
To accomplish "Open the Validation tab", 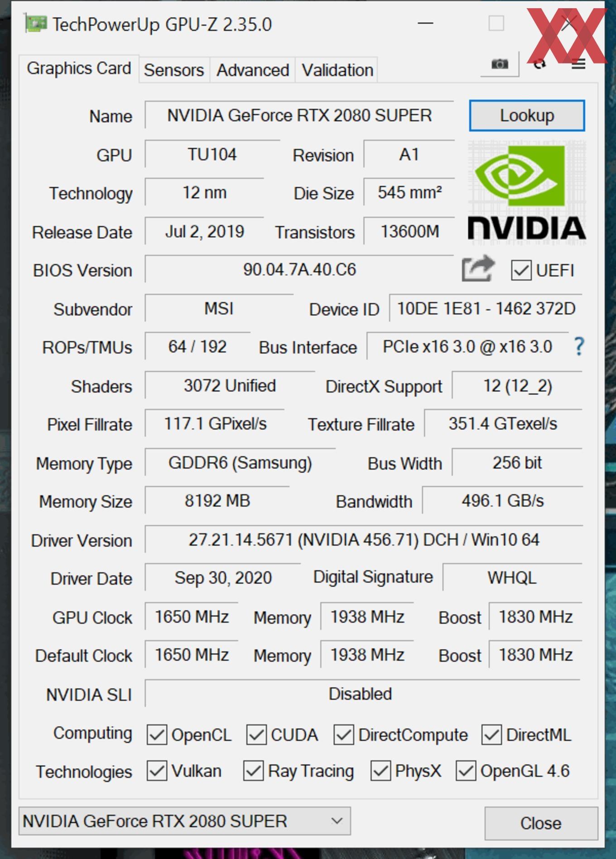I will [337, 70].
